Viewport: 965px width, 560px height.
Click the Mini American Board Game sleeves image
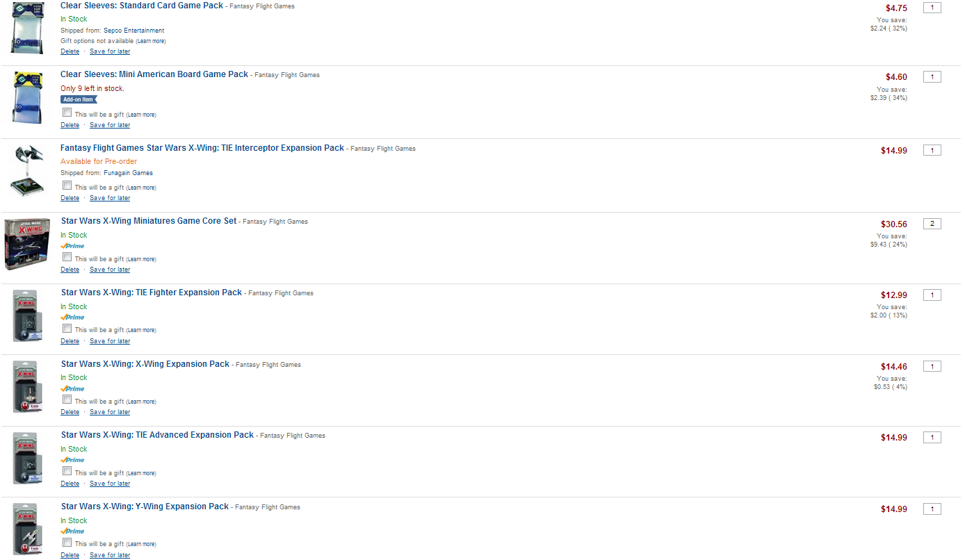coord(28,97)
